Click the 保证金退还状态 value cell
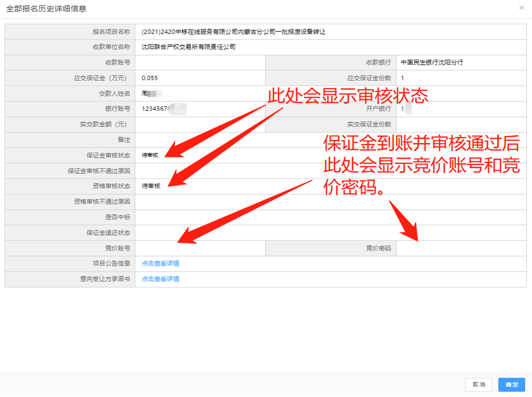Image resolution: width=532 pixels, height=397 pixels. pos(330,233)
